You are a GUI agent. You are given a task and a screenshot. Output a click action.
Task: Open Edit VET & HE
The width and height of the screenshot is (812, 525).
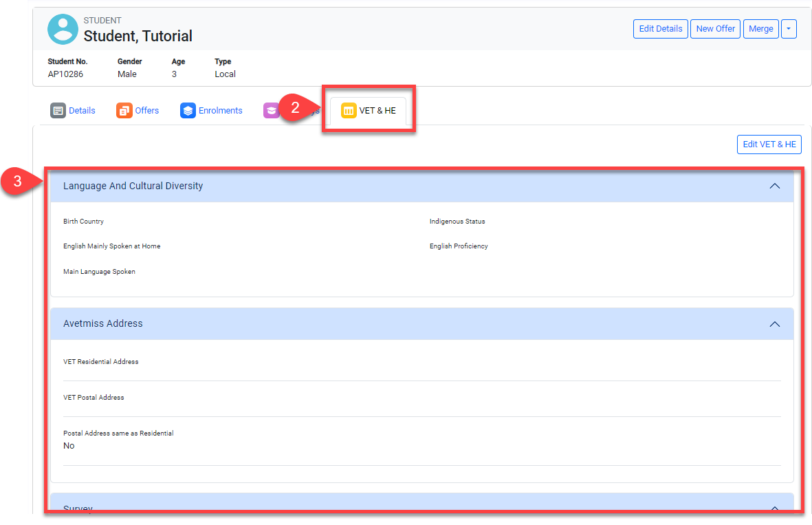(x=769, y=144)
